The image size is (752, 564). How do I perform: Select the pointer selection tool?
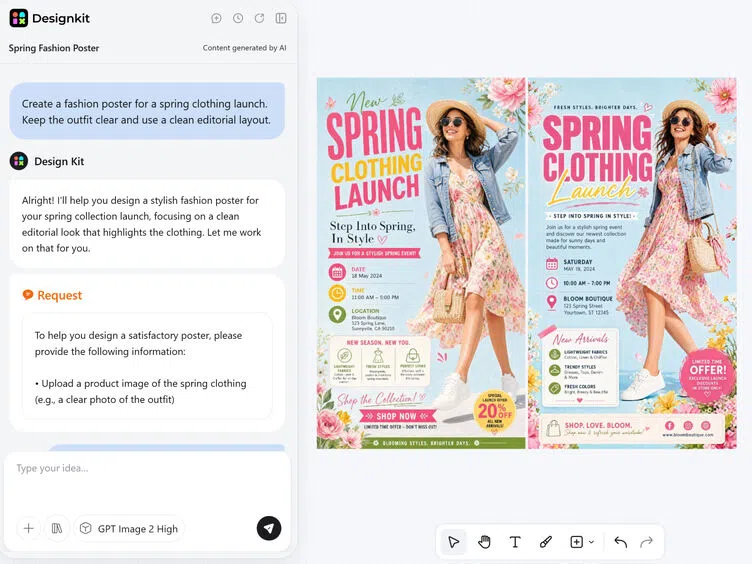tap(453, 542)
